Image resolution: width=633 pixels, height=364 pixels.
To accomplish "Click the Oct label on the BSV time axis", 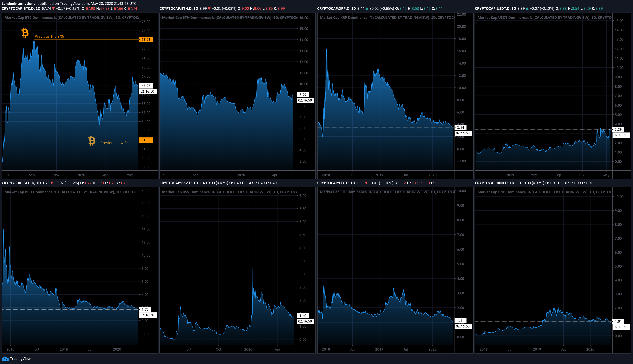I will [218, 350].
